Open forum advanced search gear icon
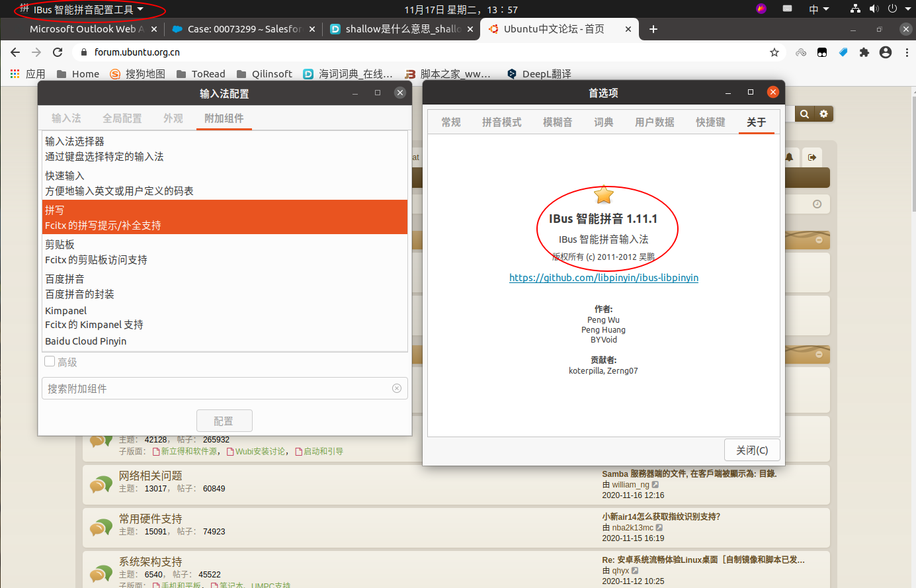This screenshot has height=588, width=916. coord(823,114)
